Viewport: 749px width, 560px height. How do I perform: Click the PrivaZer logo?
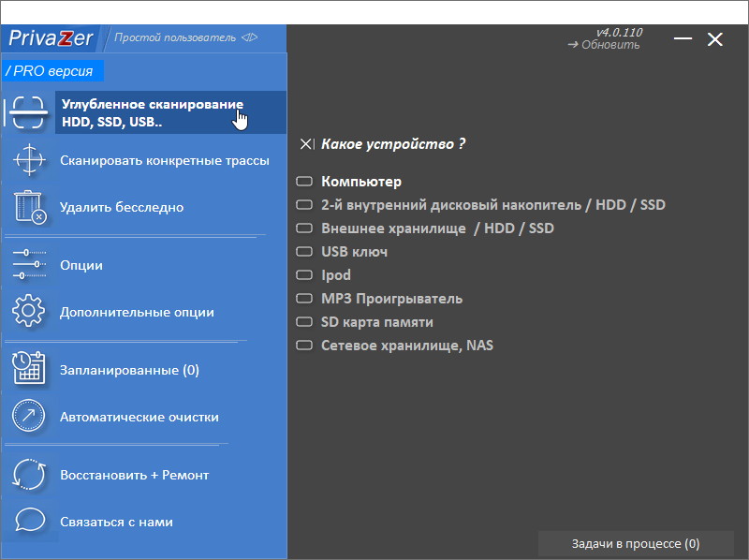coord(51,38)
